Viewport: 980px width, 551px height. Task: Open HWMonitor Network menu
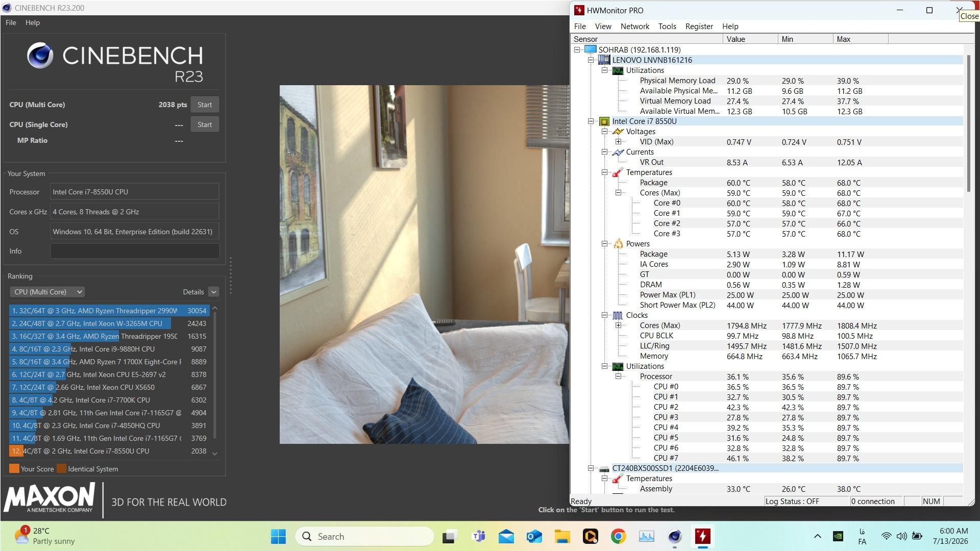pyautogui.click(x=635, y=27)
